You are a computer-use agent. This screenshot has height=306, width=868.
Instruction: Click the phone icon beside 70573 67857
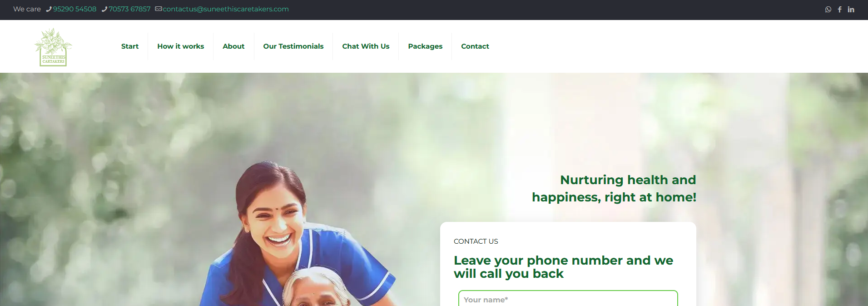tap(104, 9)
